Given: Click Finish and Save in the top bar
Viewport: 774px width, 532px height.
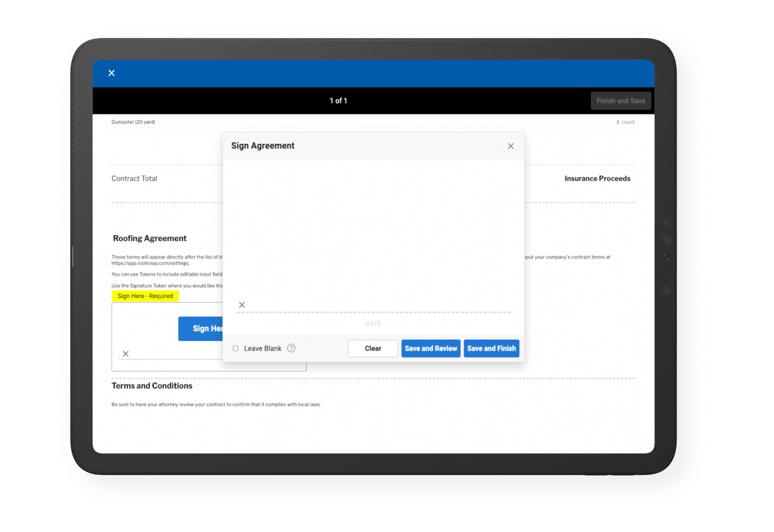Looking at the screenshot, I should coord(620,100).
